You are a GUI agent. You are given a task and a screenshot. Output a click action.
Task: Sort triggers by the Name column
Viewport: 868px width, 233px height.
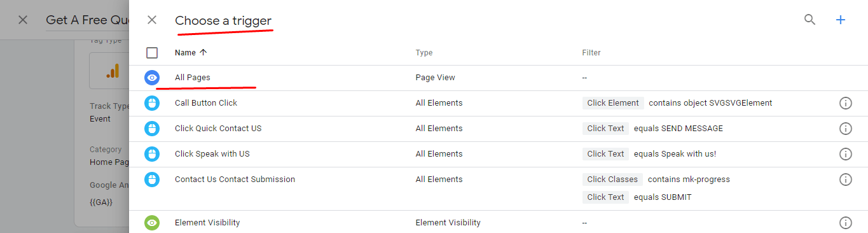pos(191,53)
